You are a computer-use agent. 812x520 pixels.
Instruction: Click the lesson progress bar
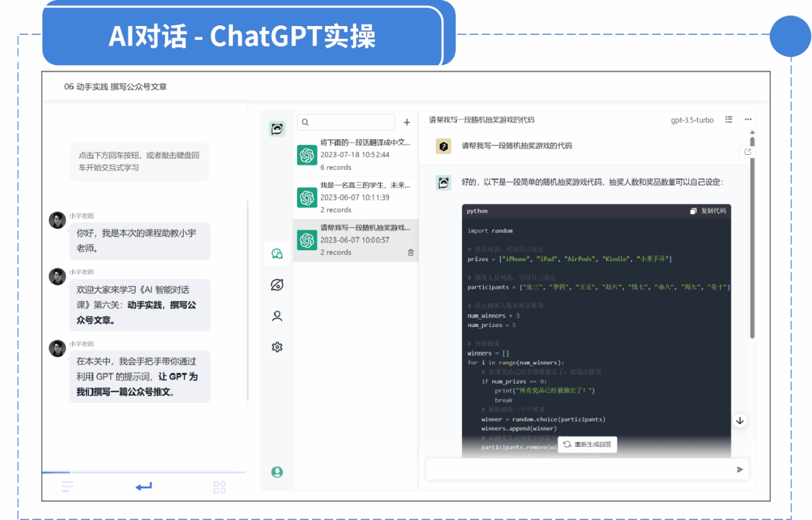click(x=143, y=472)
